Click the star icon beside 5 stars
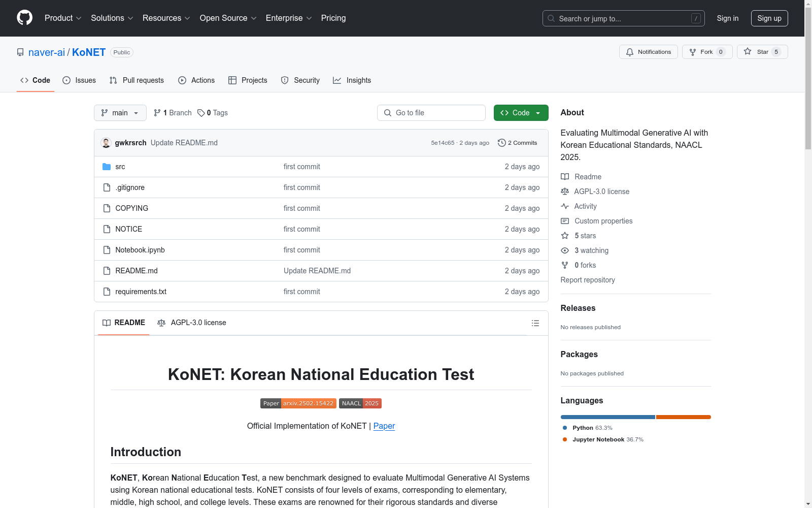812x508 pixels. coord(565,236)
